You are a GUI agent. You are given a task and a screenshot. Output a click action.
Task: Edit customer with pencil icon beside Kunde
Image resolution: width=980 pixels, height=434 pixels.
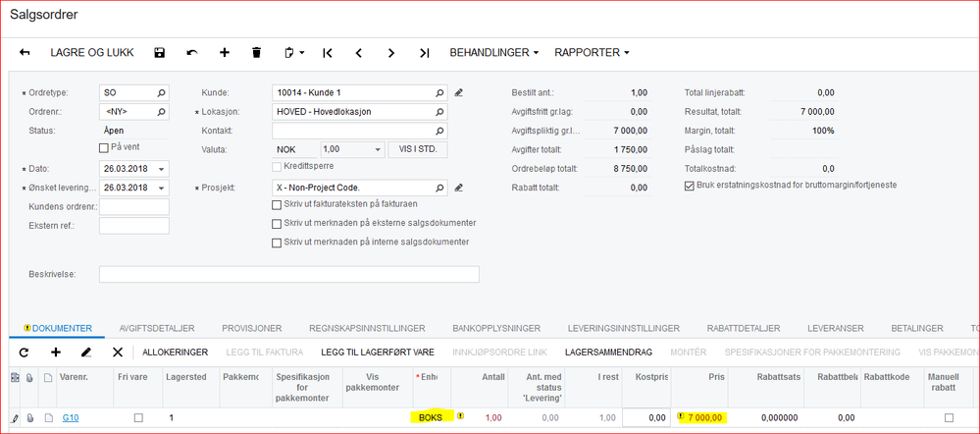459,93
